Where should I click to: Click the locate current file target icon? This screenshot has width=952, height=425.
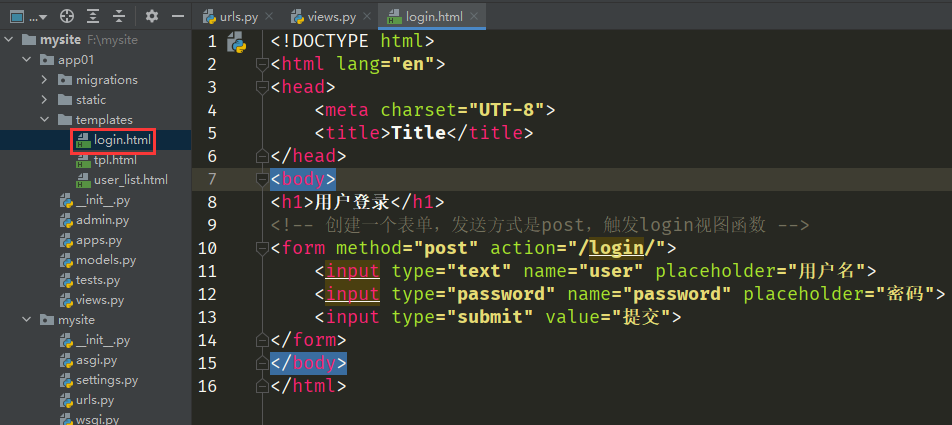tap(67, 16)
